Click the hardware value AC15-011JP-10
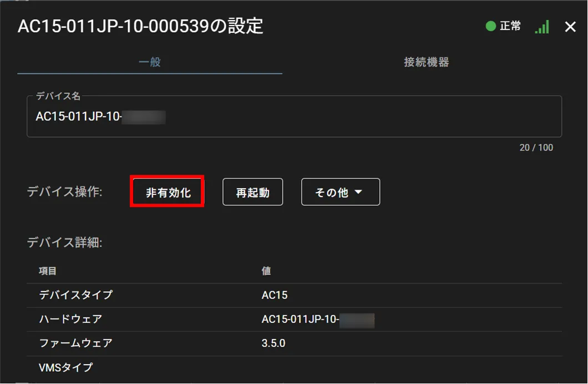The height and width of the screenshot is (384, 588). [x=300, y=320]
